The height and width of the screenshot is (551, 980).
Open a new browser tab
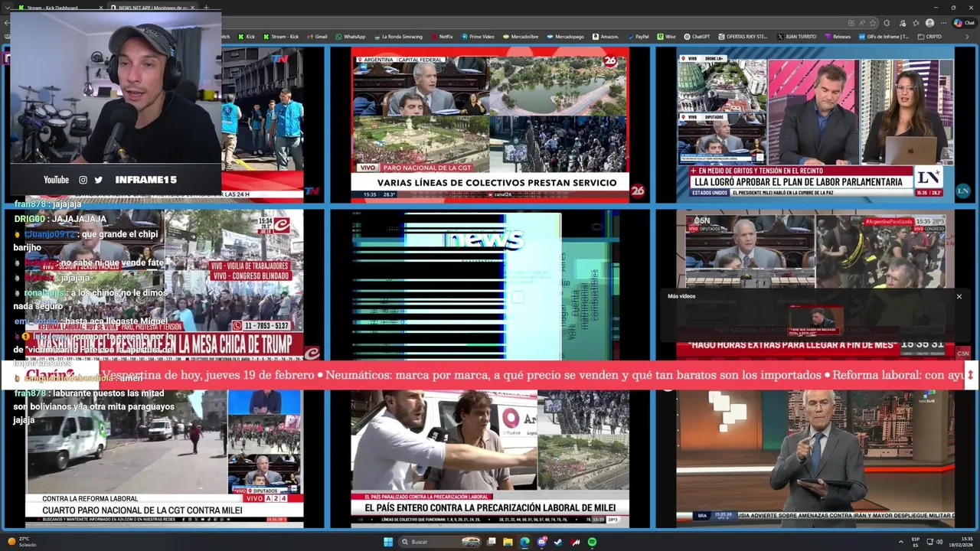pos(205,8)
